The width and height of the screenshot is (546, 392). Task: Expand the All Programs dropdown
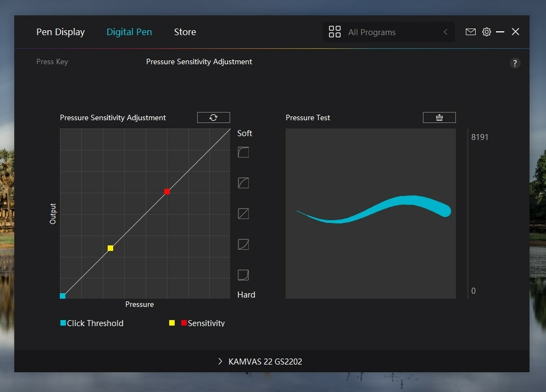pos(388,32)
